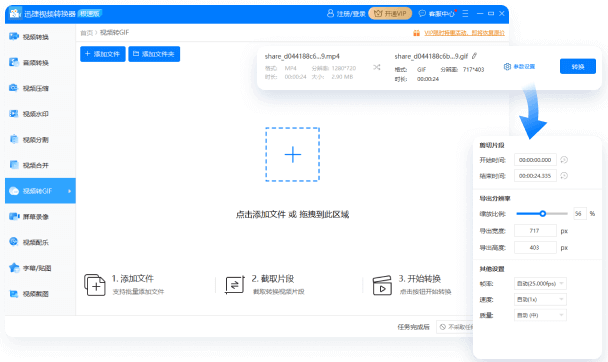The width and height of the screenshot is (608, 362).
Task: Open 视频合并 in the sidebar
Action: point(40,165)
